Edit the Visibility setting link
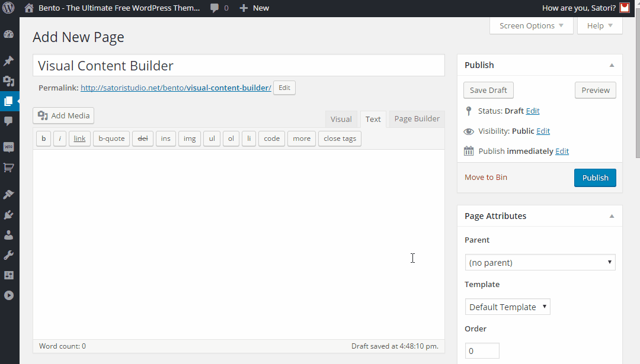Image resolution: width=640 pixels, height=364 pixels. (x=543, y=131)
